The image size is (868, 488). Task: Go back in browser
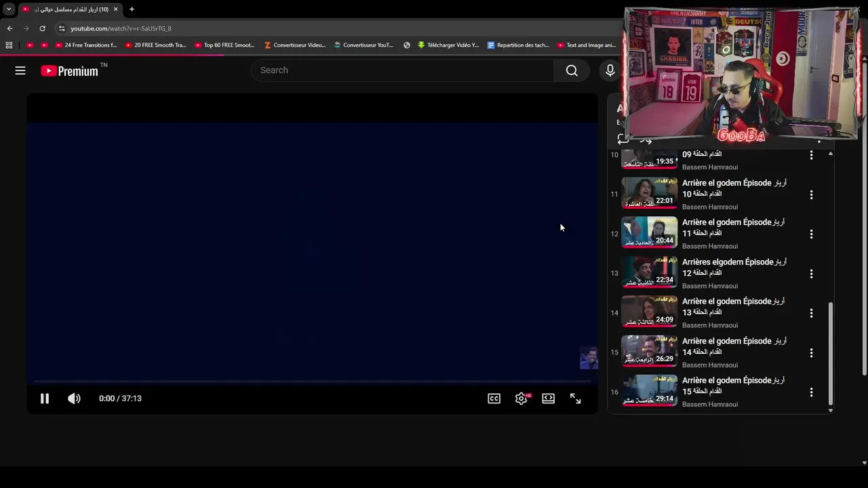point(10,28)
